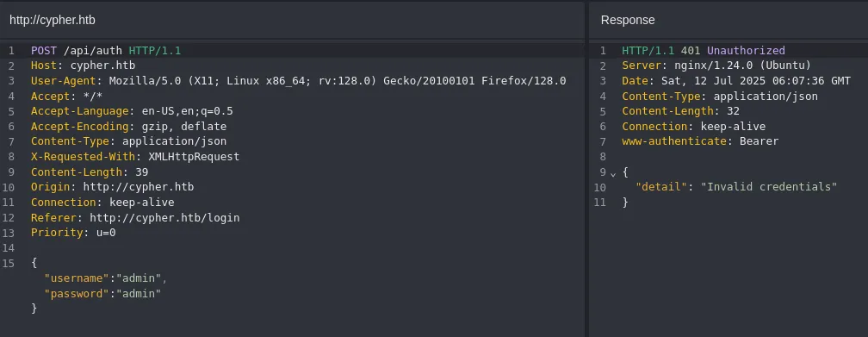Click the "Invalid credentials" detail string
The width and height of the screenshot is (868, 337).
coord(769,187)
